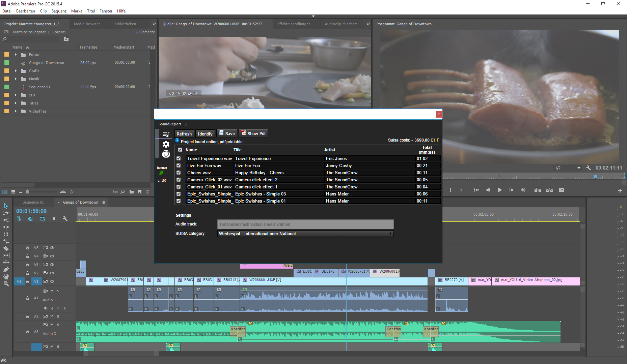This screenshot has height=364, width=627.
Task: Open the Sequenz menu
Action: tap(59, 11)
